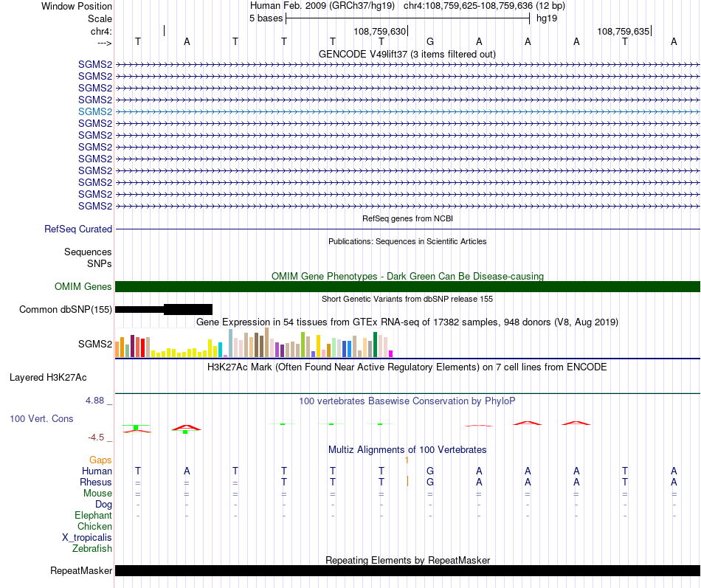Click 'Short Genetic Variants from dbSNP release 155'
The width and height of the screenshot is (701, 588).
click(407, 299)
